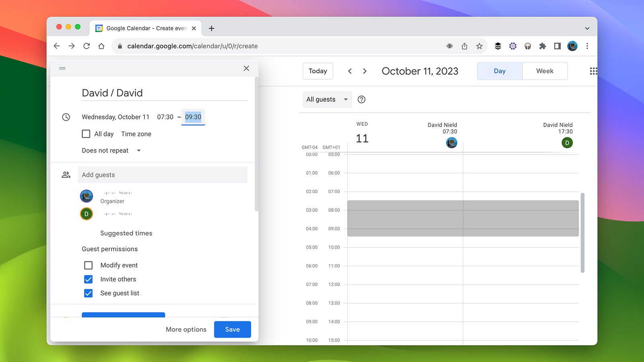Open the Google apps grid icon
This screenshot has height=362, width=644.
tap(593, 71)
